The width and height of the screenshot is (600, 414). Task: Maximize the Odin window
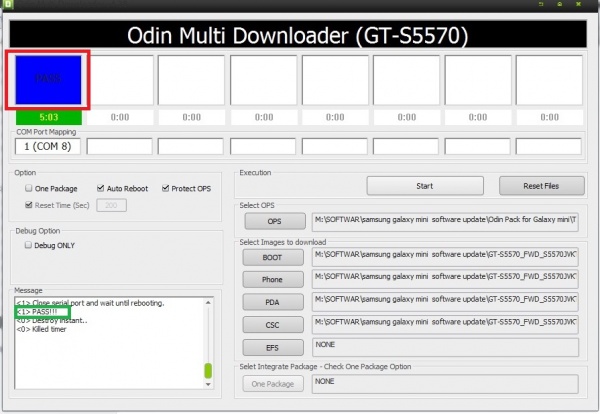(560, 4)
